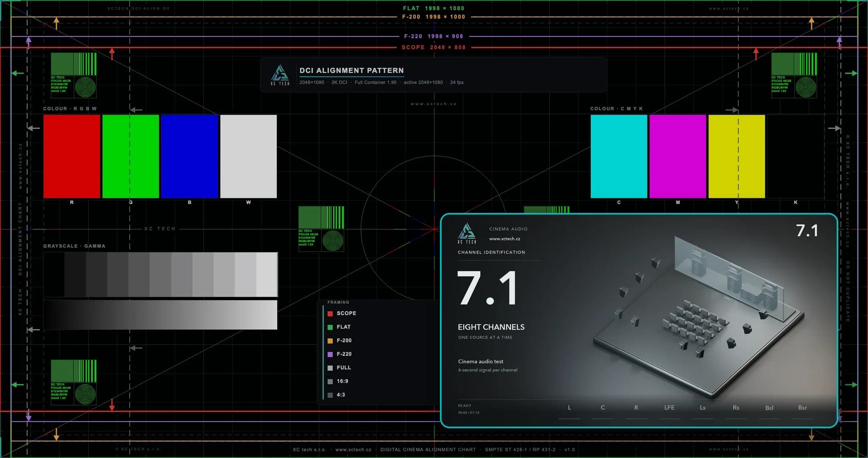Pick the red R colour patch

tap(72, 156)
